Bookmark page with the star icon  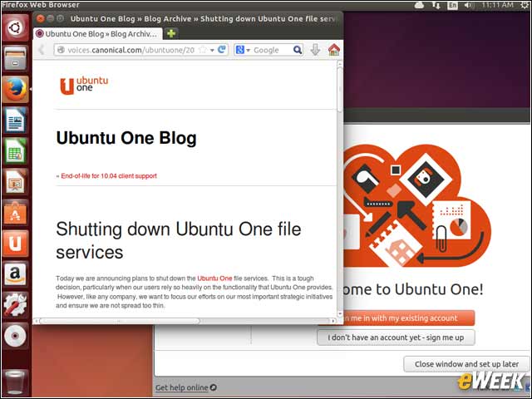(x=203, y=50)
